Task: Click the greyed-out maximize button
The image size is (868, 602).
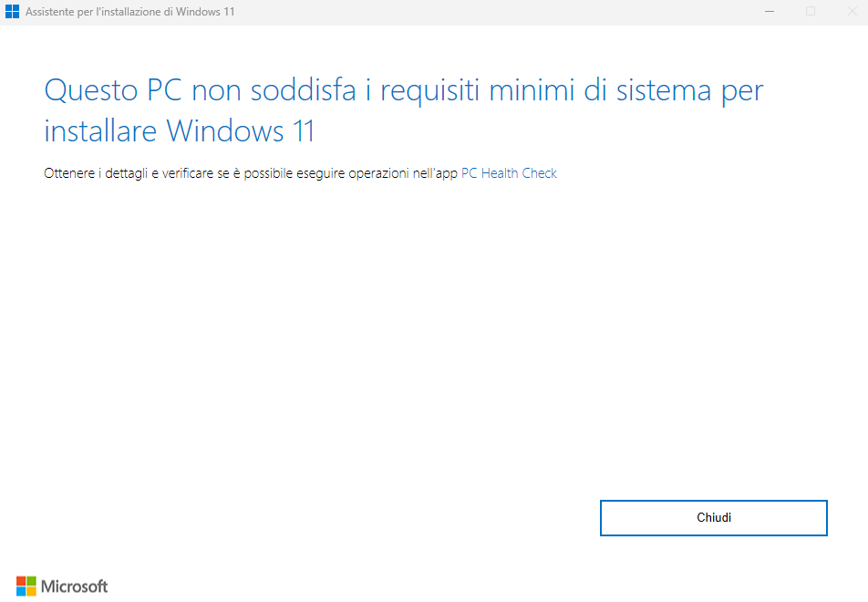Action: [x=811, y=12]
